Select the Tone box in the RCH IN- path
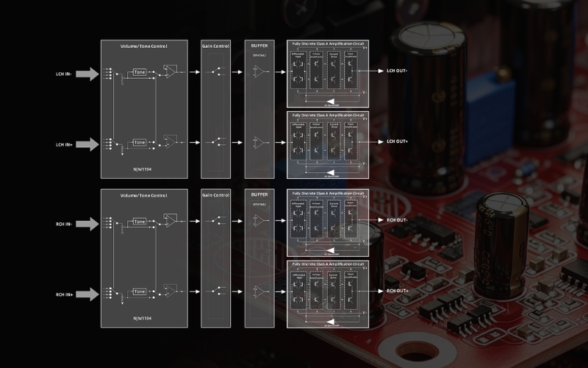Viewport: 588px width, 368px height. point(139,222)
